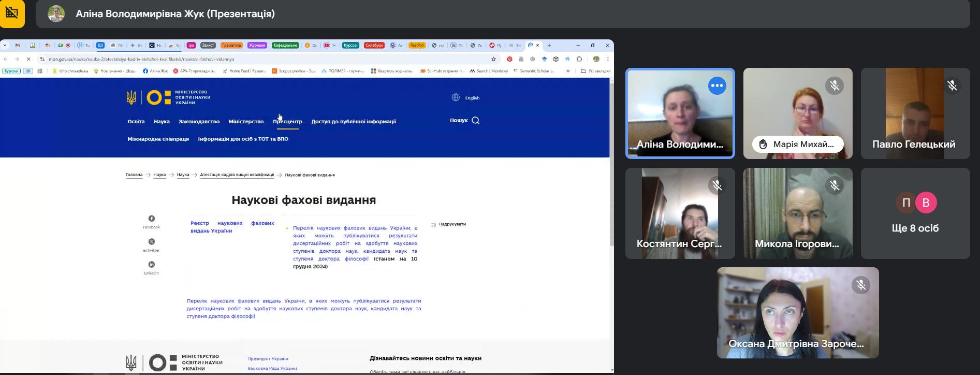Open the Законодавство menu item

199,122
